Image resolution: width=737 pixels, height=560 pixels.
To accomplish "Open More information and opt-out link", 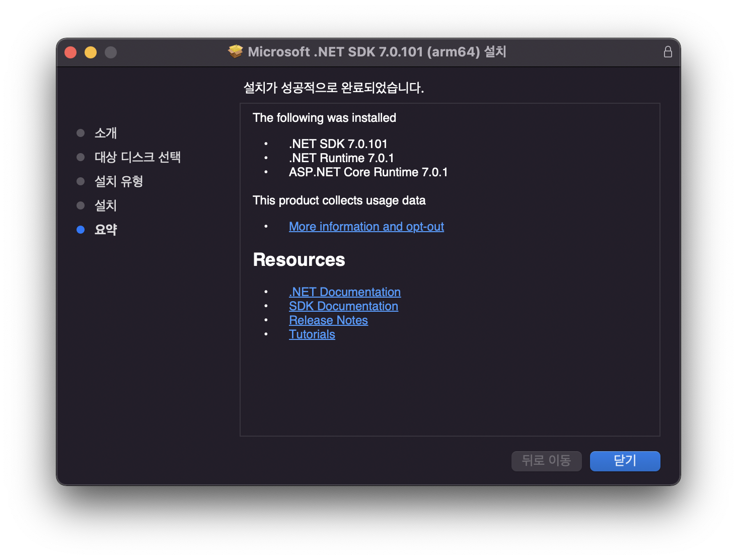I will click(366, 227).
